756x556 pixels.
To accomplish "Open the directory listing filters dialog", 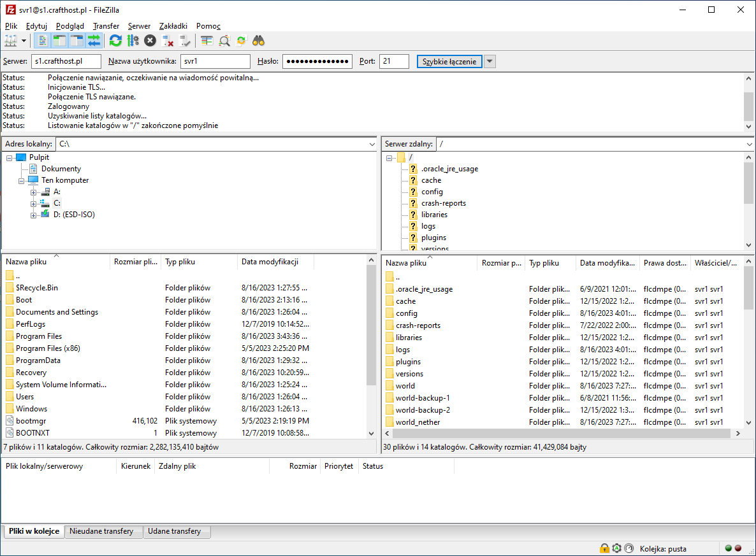I will [x=207, y=41].
